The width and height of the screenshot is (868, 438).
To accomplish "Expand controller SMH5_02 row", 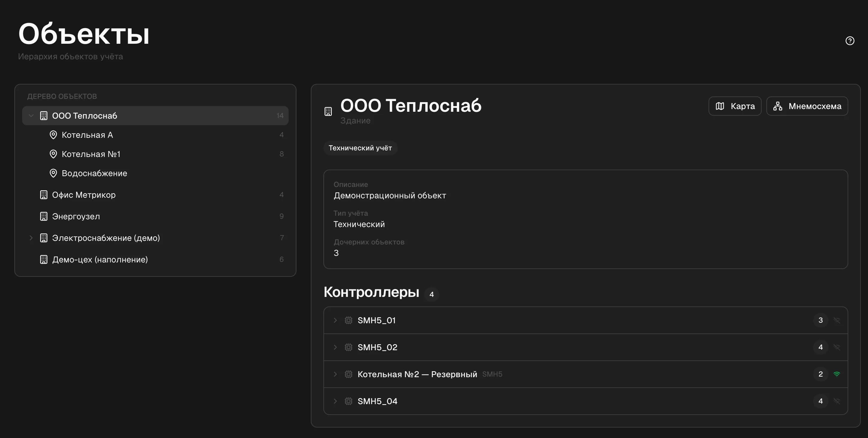I will point(335,347).
